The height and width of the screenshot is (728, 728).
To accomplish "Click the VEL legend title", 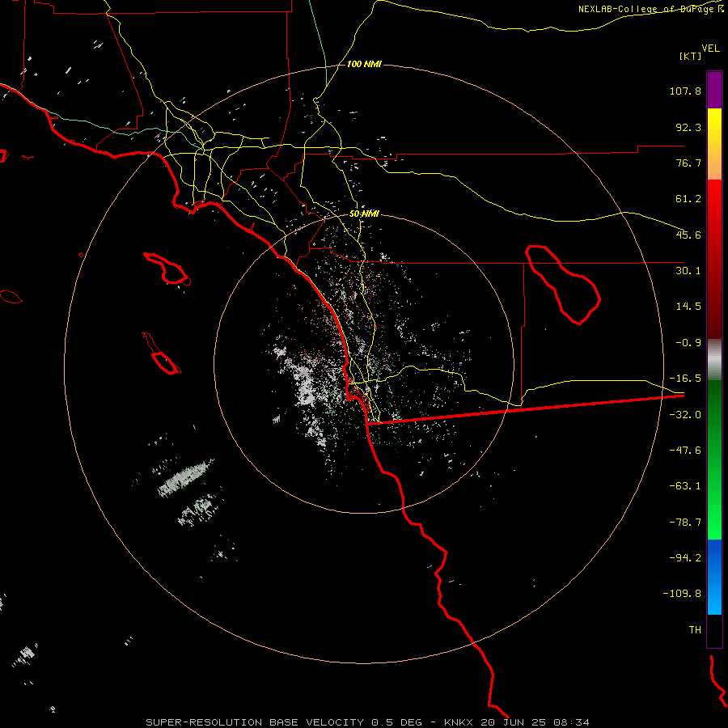I will (x=710, y=49).
